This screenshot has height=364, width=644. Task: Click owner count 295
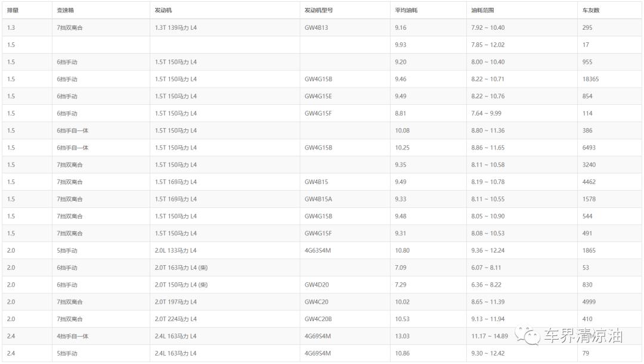click(587, 27)
